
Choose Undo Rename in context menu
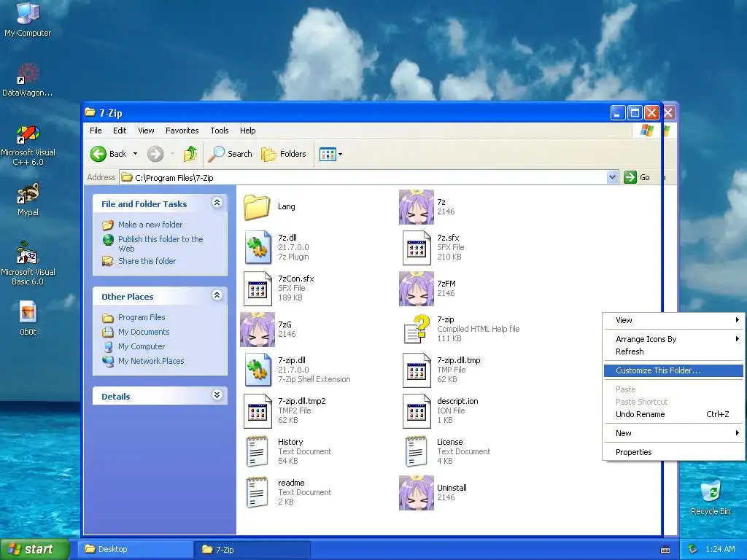(x=673, y=414)
